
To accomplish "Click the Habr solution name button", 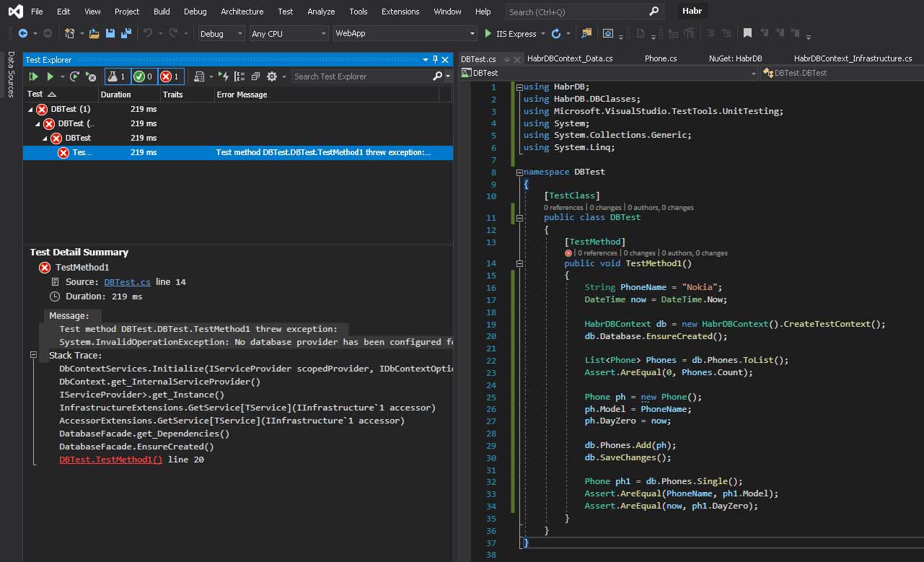I will pos(692,12).
